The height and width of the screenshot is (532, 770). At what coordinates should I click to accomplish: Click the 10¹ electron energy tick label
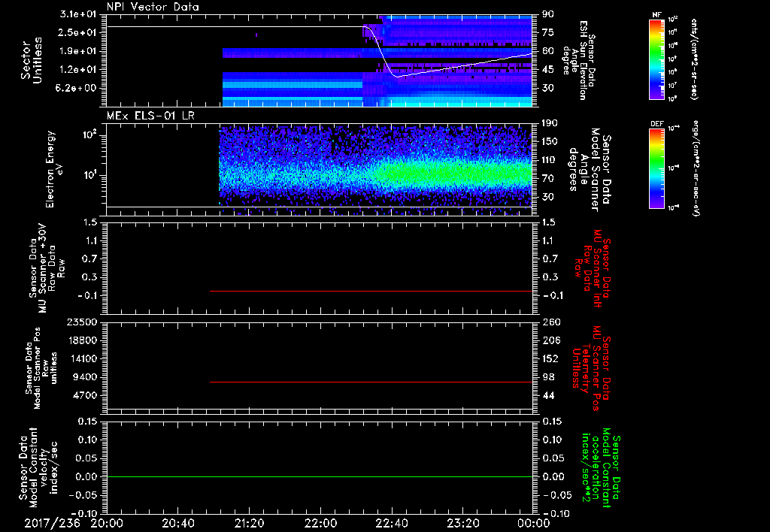coord(89,175)
